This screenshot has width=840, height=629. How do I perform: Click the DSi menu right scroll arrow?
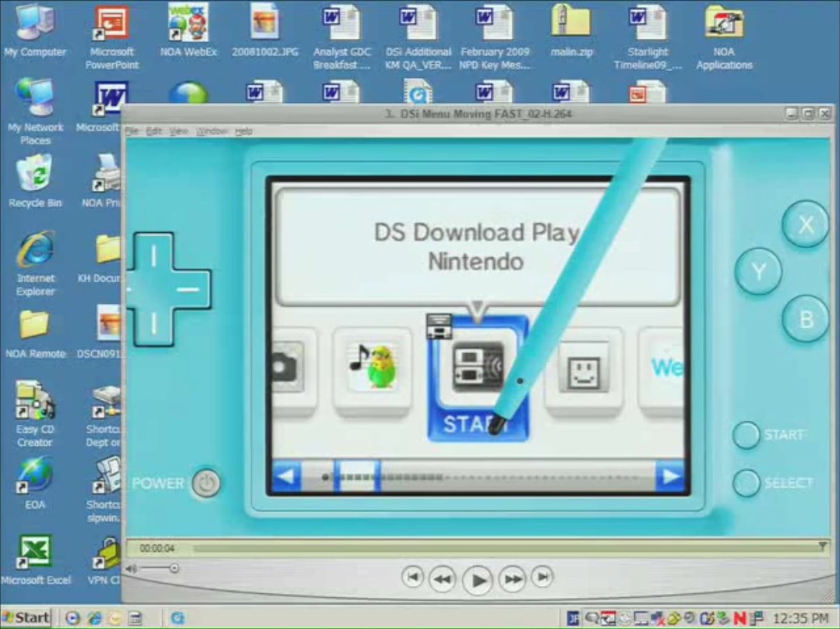(670, 476)
